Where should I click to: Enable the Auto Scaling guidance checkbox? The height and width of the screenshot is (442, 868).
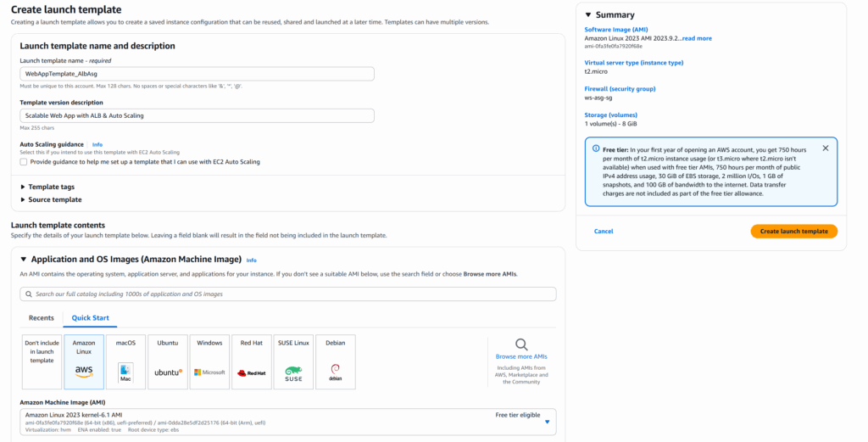24,161
